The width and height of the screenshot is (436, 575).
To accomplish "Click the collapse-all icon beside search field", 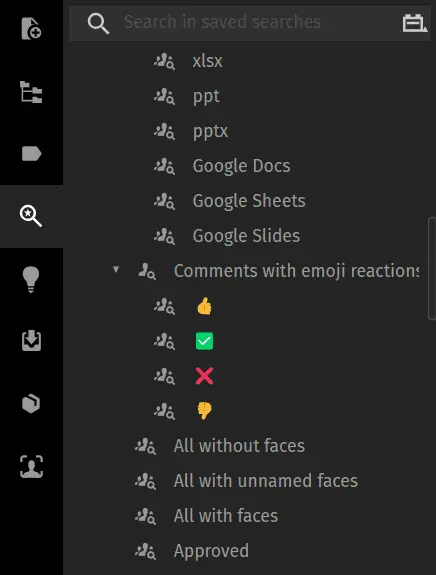I will click(415, 23).
